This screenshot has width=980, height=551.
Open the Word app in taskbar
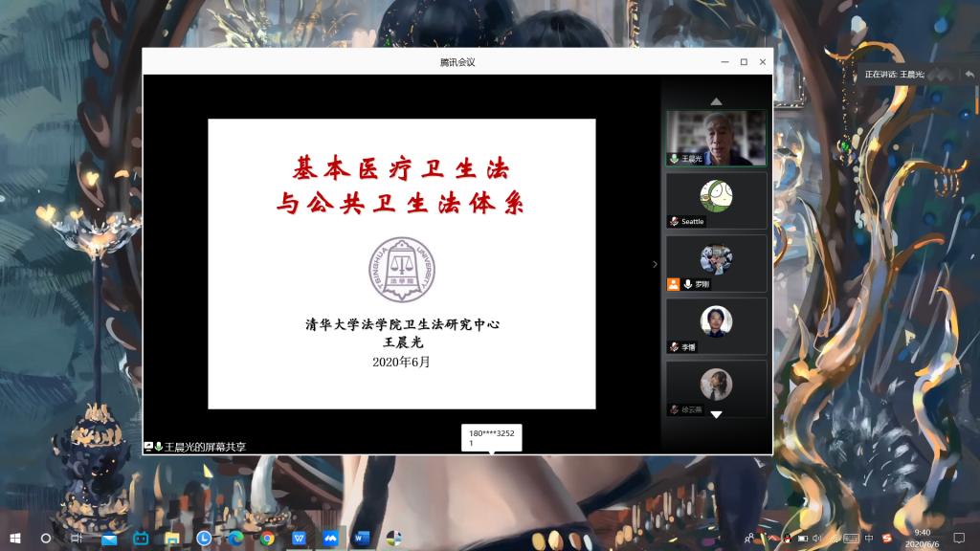tap(361, 539)
